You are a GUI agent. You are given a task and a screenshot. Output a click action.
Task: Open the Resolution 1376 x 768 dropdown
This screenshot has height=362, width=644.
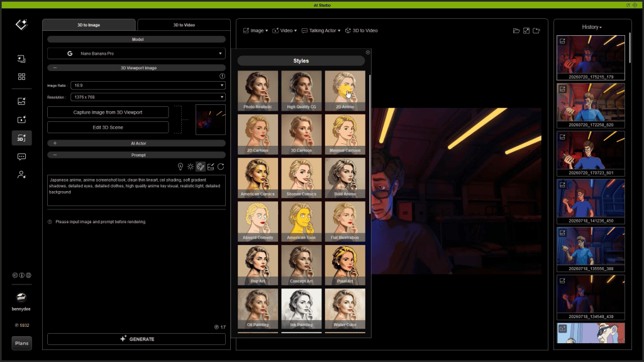click(148, 97)
